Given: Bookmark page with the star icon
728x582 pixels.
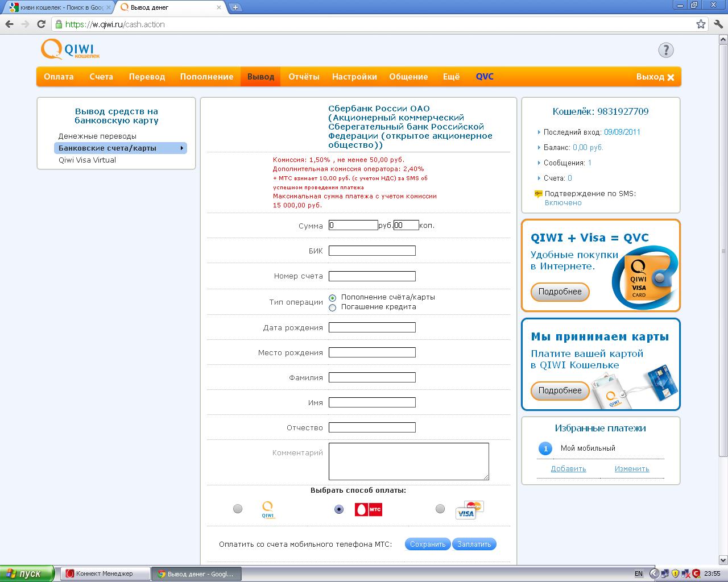Looking at the screenshot, I should click(701, 24).
